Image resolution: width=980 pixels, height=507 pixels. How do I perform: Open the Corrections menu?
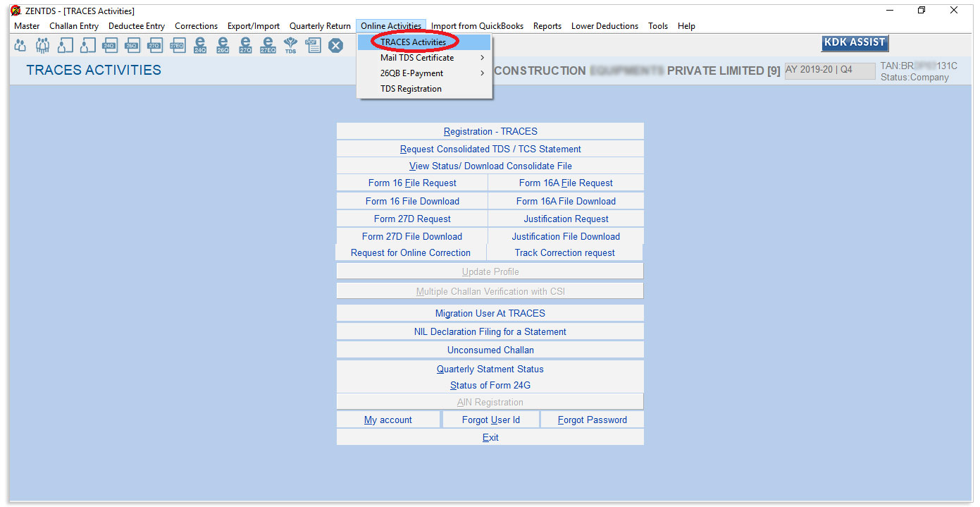coord(197,26)
